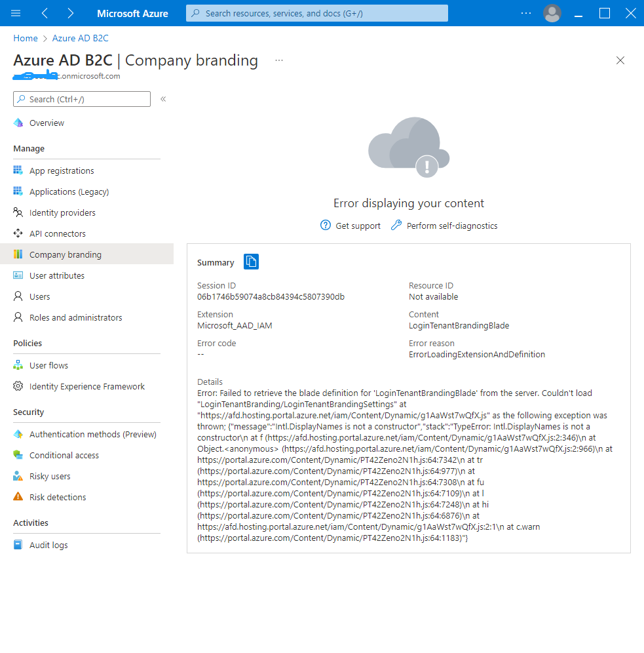Click Perform self-diagnostics link
The width and height of the screenshot is (644, 653).
pos(444,226)
